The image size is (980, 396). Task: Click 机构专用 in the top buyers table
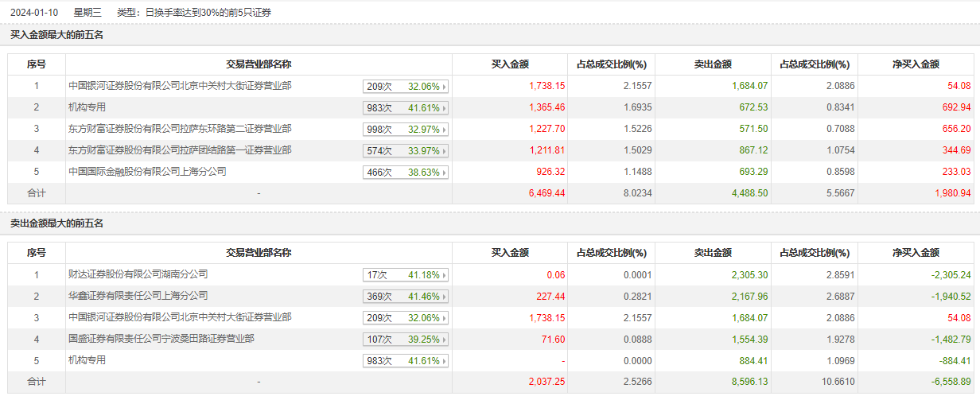click(87, 107)
